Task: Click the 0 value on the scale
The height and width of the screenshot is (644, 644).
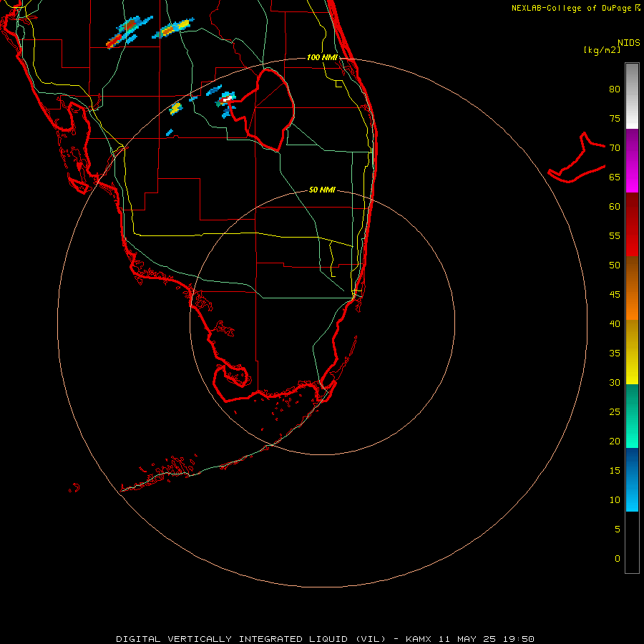Action: (618, 559)
